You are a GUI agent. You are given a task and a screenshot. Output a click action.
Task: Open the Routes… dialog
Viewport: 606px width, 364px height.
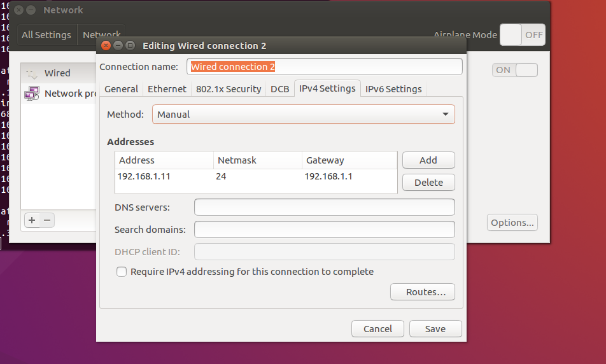click(423, 291)
